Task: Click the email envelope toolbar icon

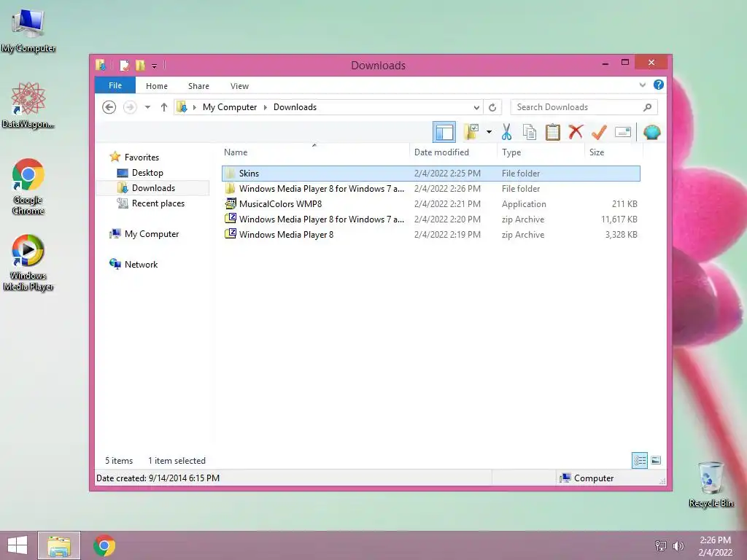Action: point(623,132)
